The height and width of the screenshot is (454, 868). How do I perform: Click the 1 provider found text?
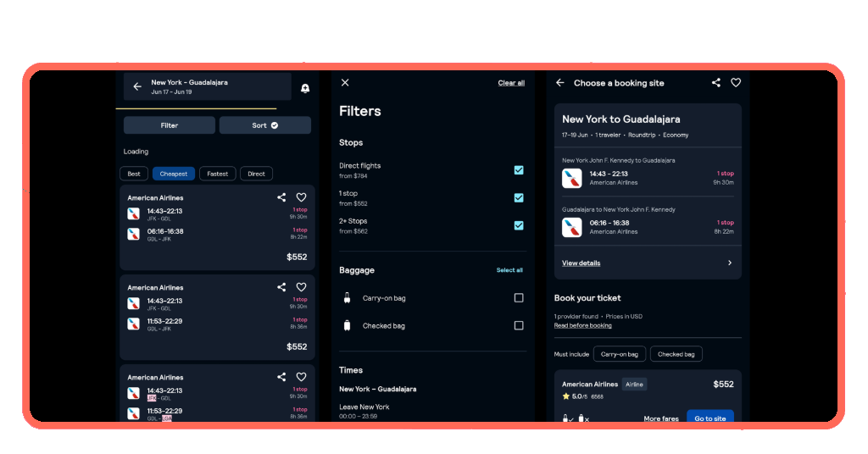[576, 316]
